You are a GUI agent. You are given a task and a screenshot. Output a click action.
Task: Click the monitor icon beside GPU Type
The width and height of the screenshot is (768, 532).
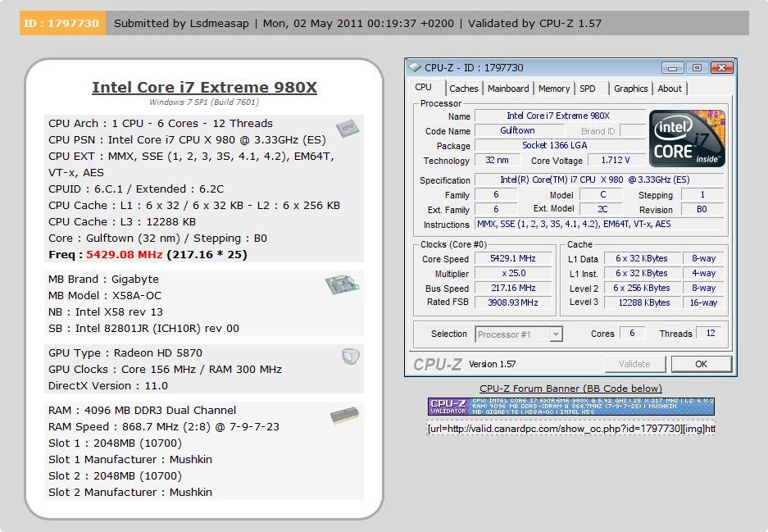[350, 356]
